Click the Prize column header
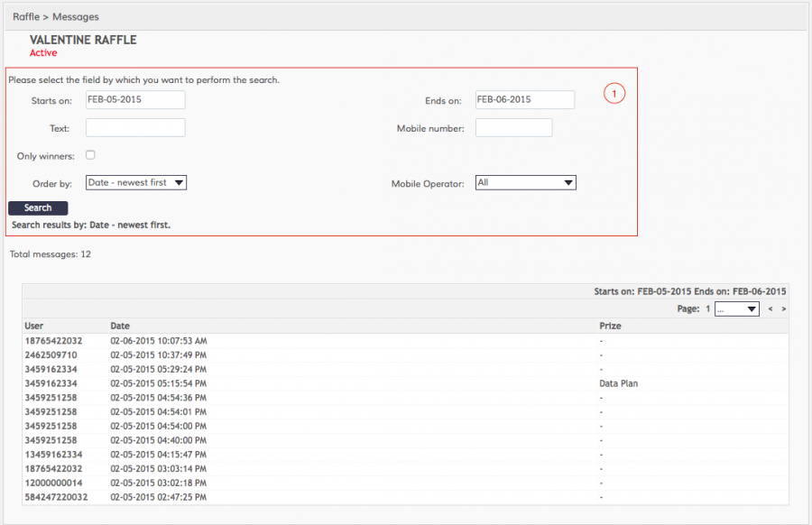This screenshot has width=812, height=525. click(x=610, y=326)
